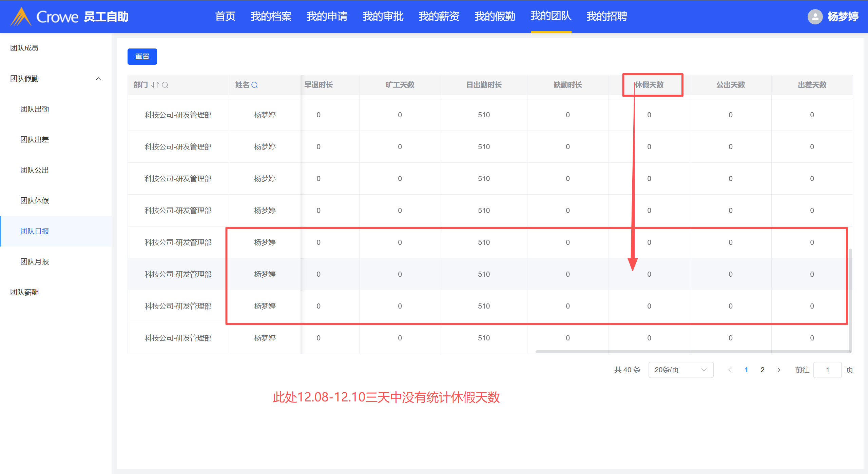This screenshot has width=868, height=474.
Task: Click the 姓名 column search icon
Action: 254,85
